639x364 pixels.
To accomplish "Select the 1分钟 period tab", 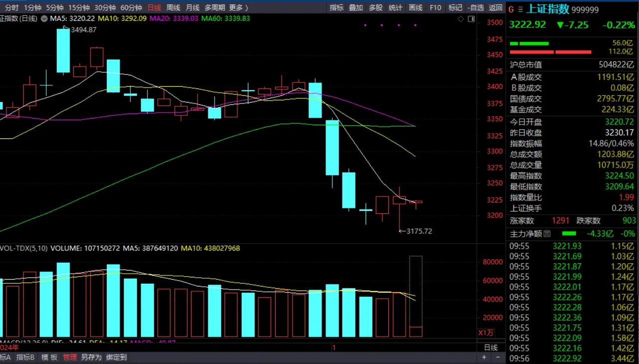I will tap(32, 7).
